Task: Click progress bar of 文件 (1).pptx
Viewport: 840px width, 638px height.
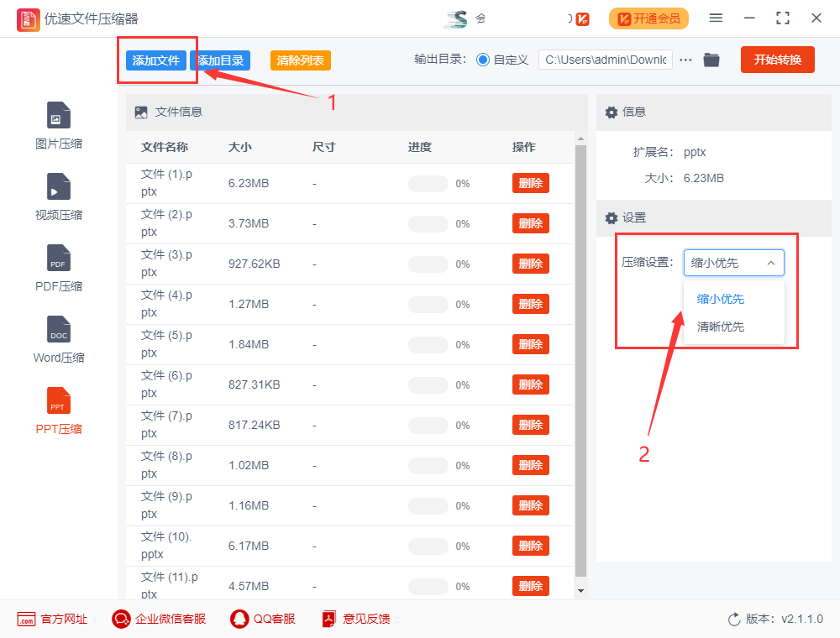Action: (428, 184)
